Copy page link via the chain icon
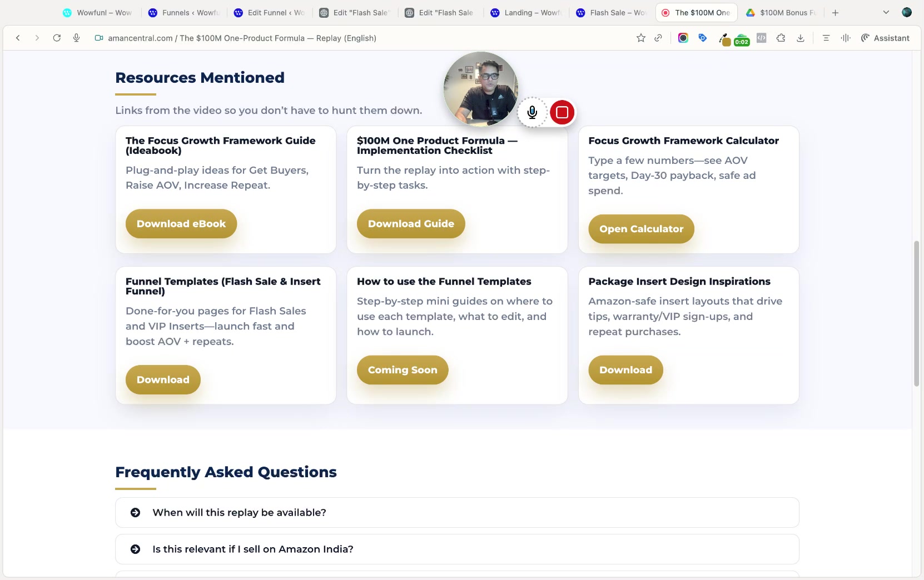 pyautogui.click(x=658, y=38)
